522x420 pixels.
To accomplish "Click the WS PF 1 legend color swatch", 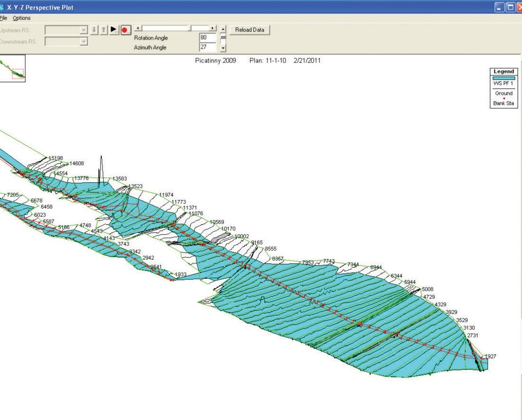I will tap(503, 78).
